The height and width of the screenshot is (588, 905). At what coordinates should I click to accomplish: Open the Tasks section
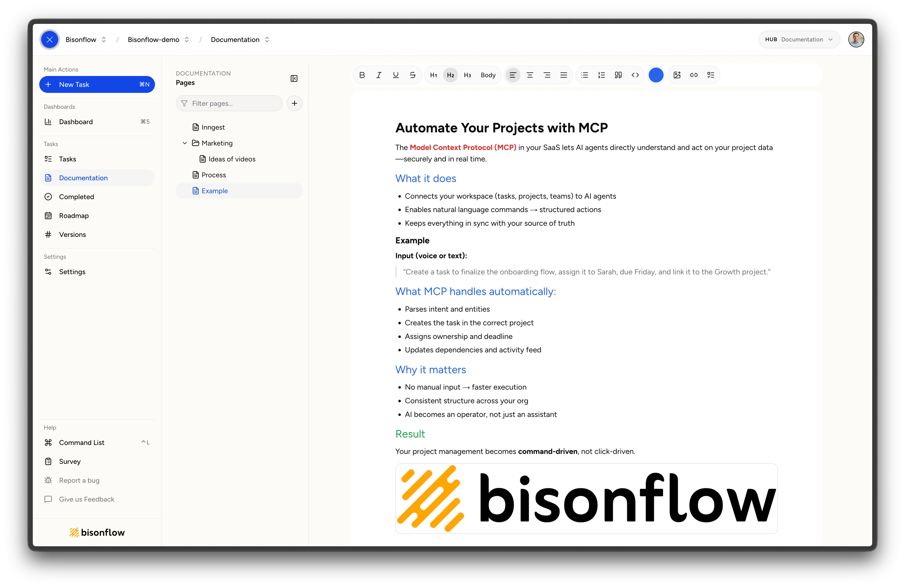click(x=97, y=159)
